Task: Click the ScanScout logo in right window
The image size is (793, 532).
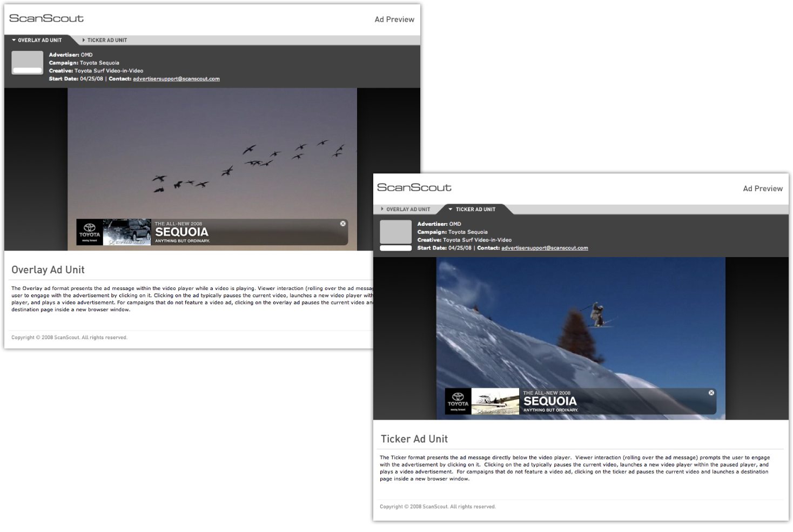Action: [x=414, y=187]
